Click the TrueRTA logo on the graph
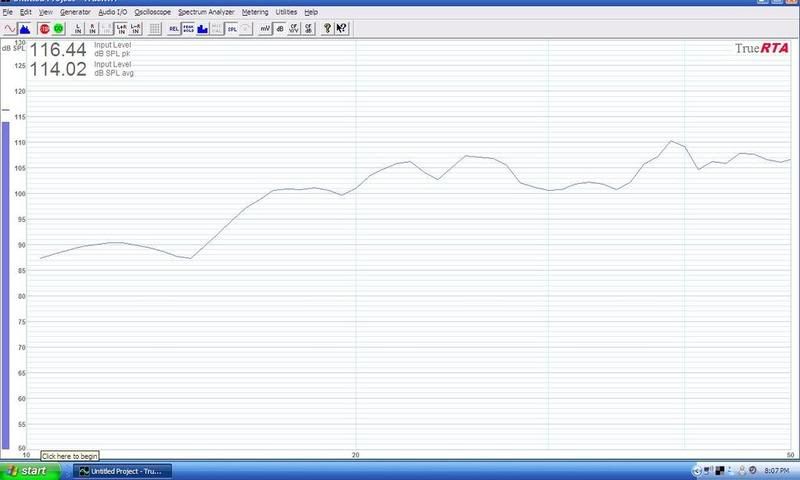The image size is (800, 480). tap(762, 48)
